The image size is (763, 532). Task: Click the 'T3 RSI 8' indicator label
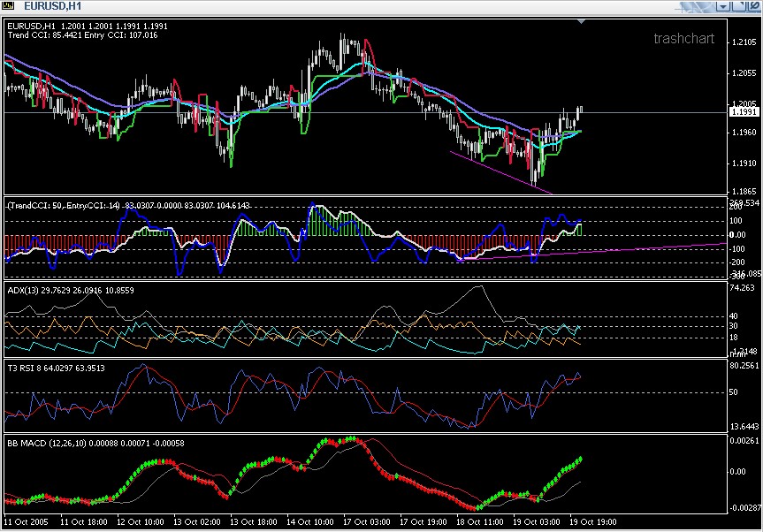25,369
